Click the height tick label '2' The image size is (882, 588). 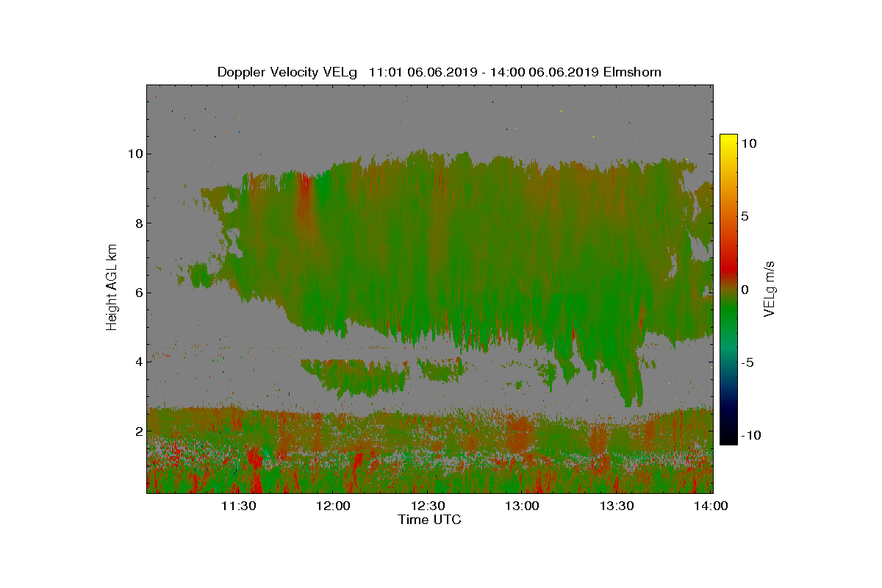137,431
